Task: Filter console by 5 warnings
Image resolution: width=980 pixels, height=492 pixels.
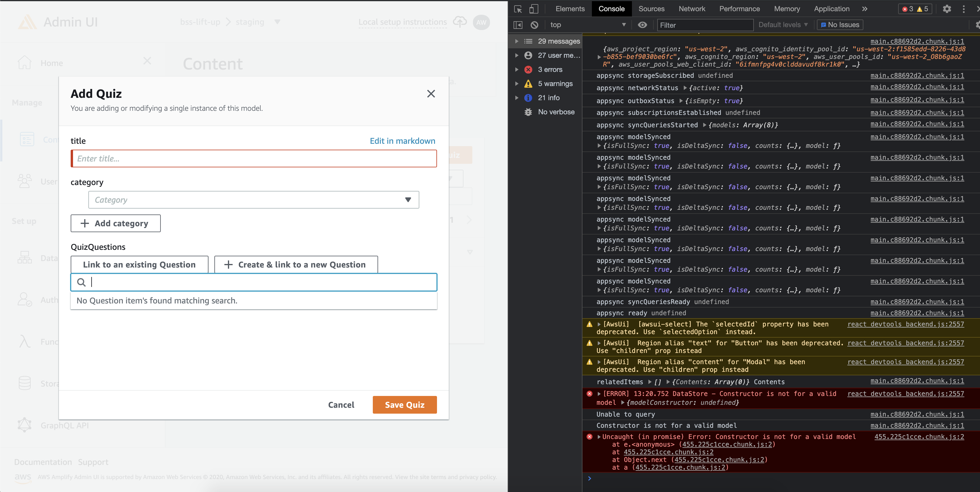Action: 555,83
